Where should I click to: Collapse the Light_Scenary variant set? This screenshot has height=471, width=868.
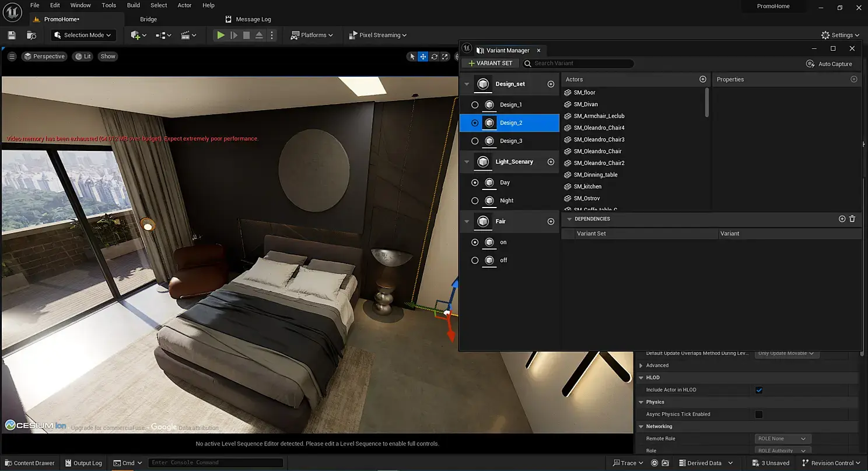point(467,162)
